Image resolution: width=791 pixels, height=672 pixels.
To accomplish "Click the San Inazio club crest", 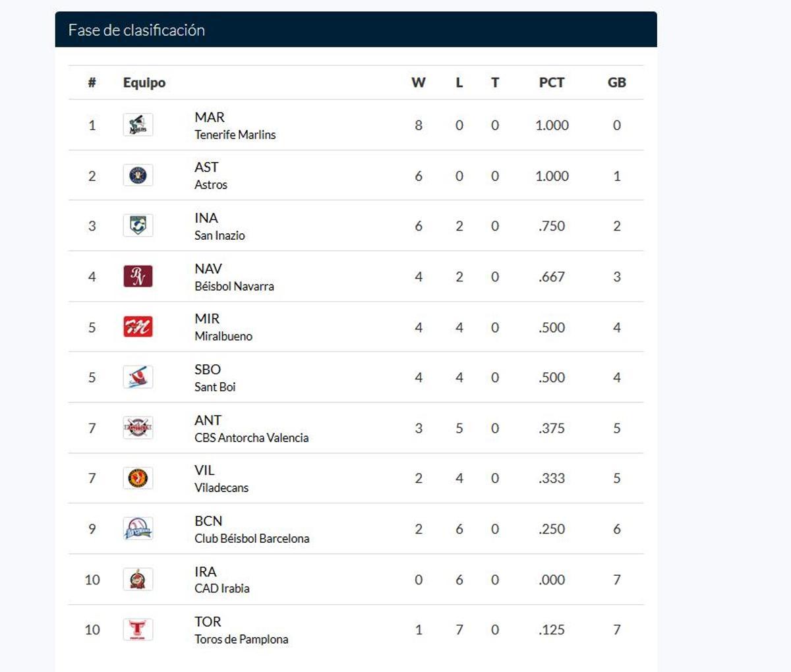I will (138, 225).
